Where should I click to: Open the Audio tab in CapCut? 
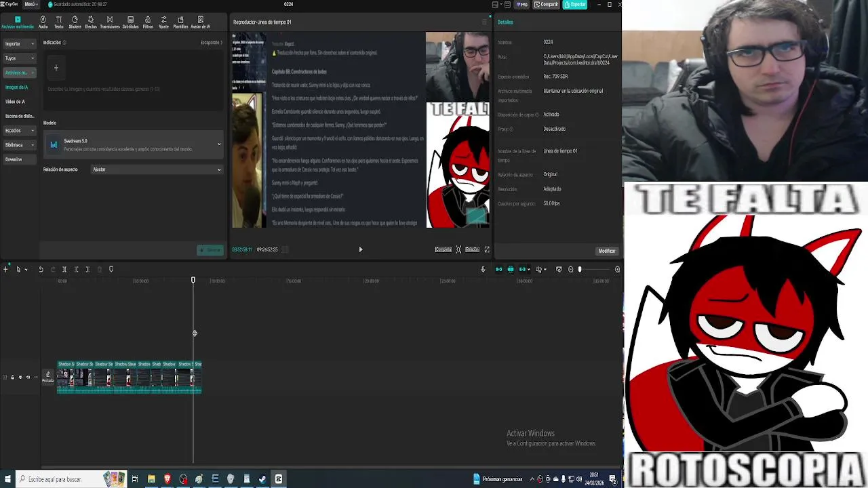tap(43, 22)
